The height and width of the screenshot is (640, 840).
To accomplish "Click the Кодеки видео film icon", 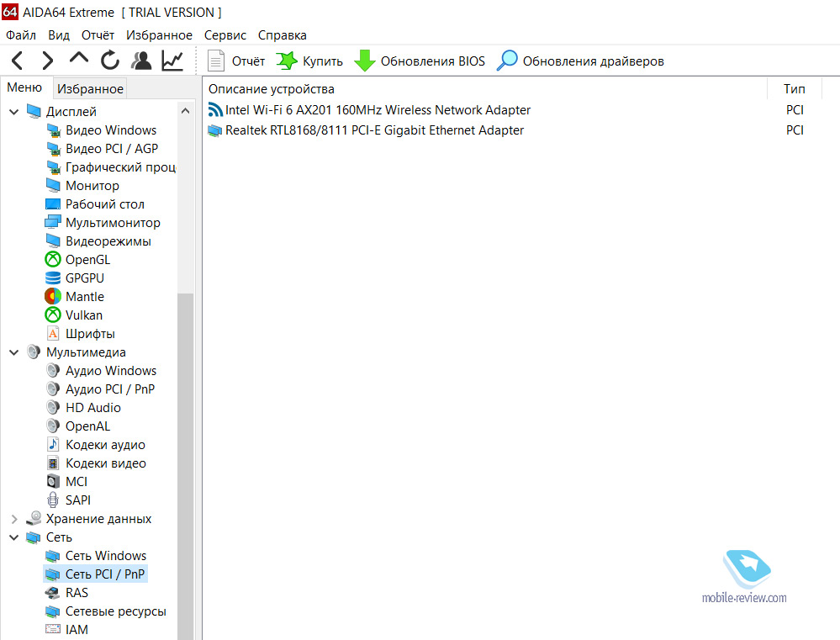I will click(x=53, y=463).
